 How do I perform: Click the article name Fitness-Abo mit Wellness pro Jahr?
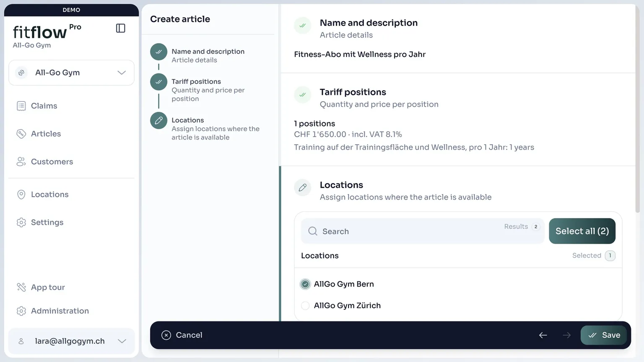[360, 54]
